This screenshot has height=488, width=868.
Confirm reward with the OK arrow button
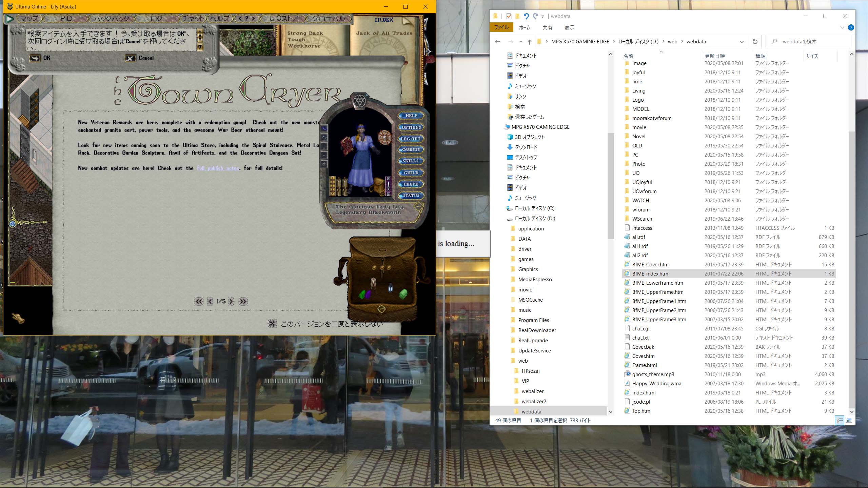click(x=35, y=58)
